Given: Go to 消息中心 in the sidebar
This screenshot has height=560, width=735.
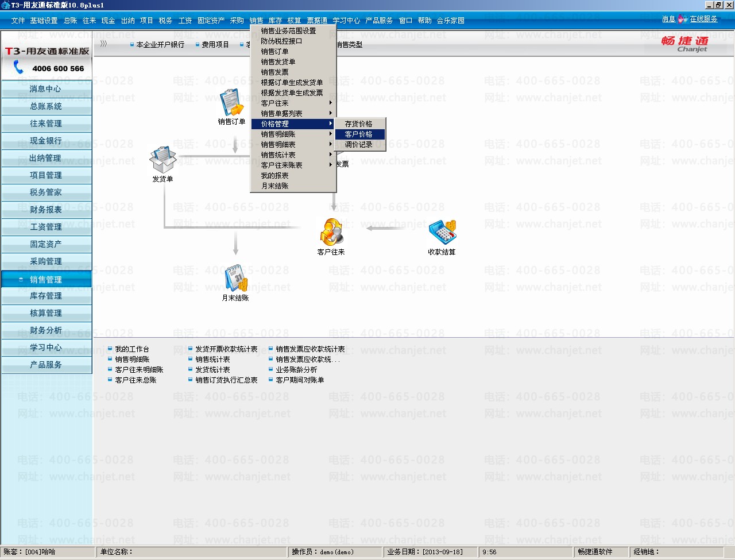Looking at the screenshot, I should point(46,89).
